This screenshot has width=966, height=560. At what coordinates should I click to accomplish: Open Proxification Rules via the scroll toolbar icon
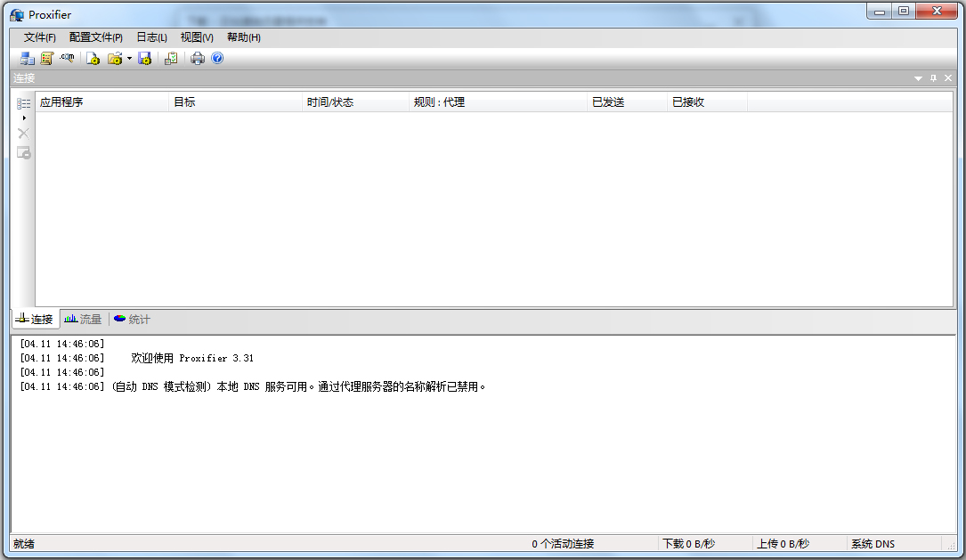(46, 58)
